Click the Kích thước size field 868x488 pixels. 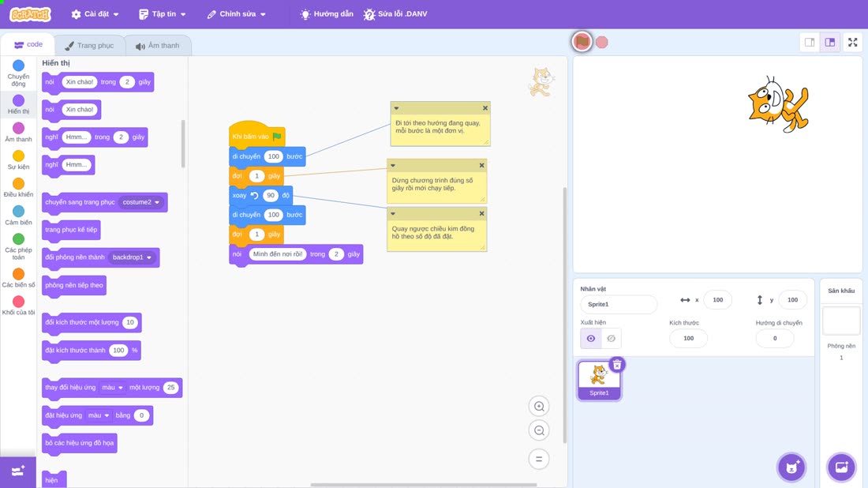pyautogui.click(x=688, y=339)
